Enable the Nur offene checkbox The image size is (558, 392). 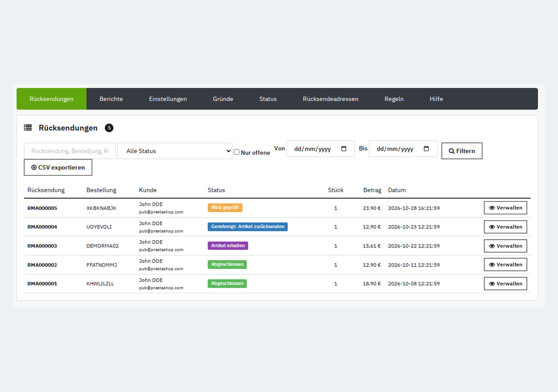[x=237, y=152]
